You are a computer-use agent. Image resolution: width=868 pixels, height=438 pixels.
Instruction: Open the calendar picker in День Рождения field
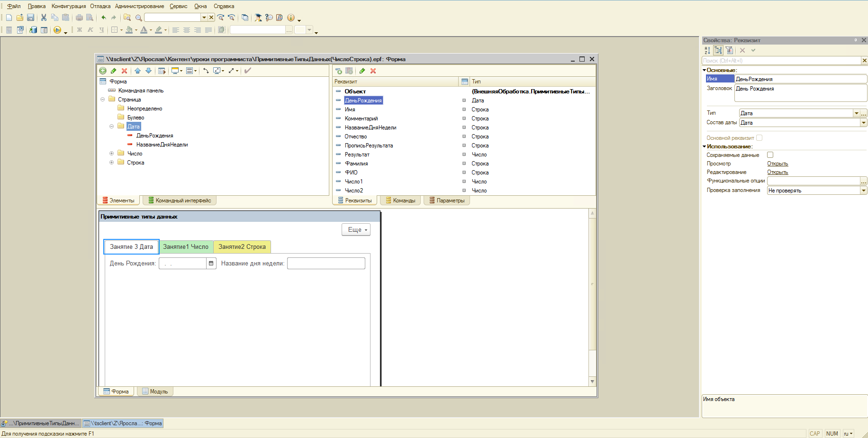coord(211,264)
